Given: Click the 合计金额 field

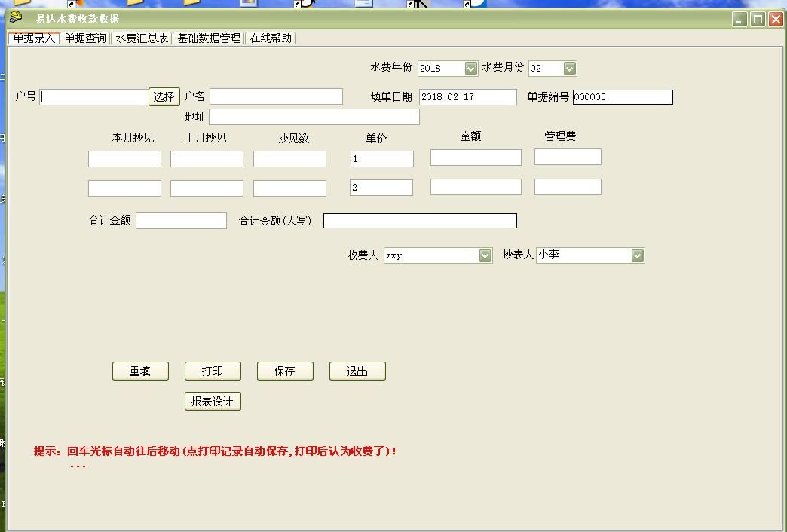Looking at the screenshot, I should (181, 221).
